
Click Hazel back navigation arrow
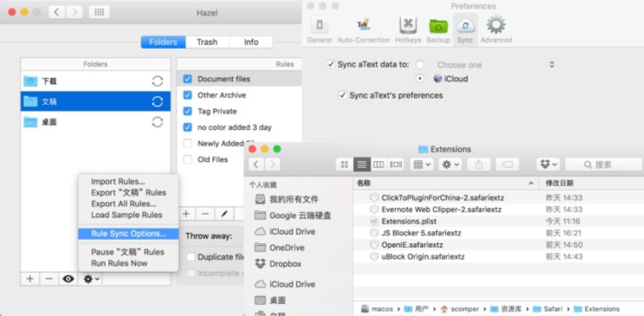(x=57, y=11)
